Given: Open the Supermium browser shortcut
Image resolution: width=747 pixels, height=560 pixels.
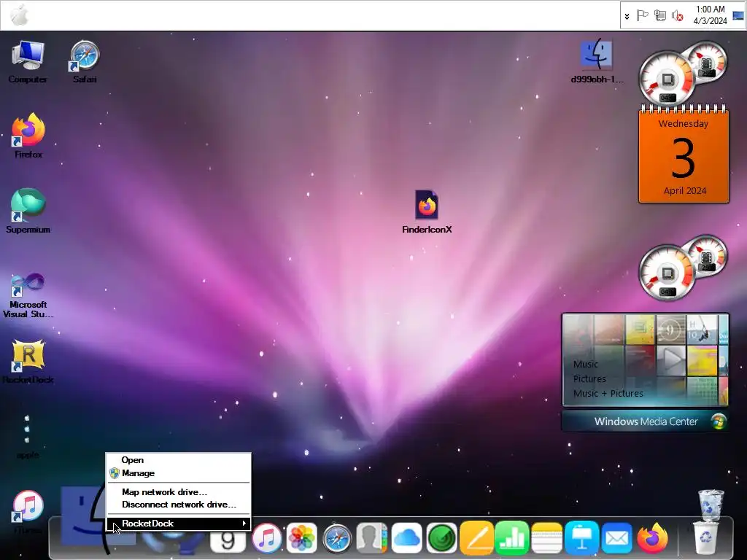Looking at the screenshot, I should point(28,211).
